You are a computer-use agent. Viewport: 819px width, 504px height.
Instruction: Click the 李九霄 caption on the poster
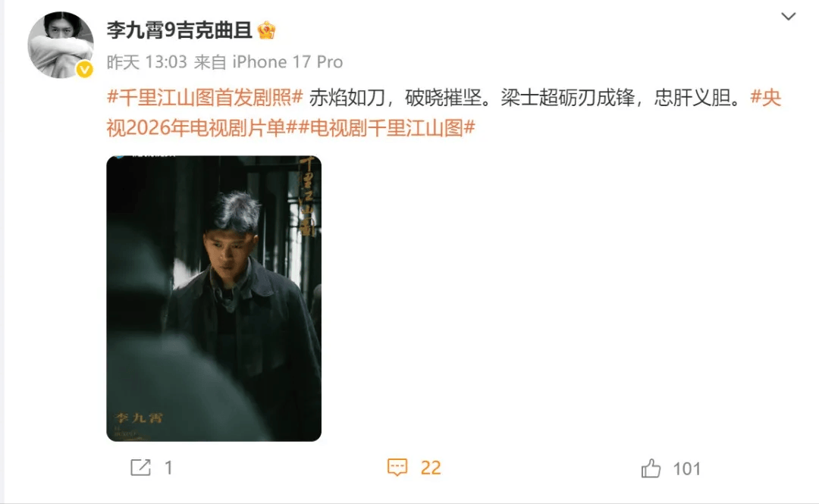pos(139,418)
